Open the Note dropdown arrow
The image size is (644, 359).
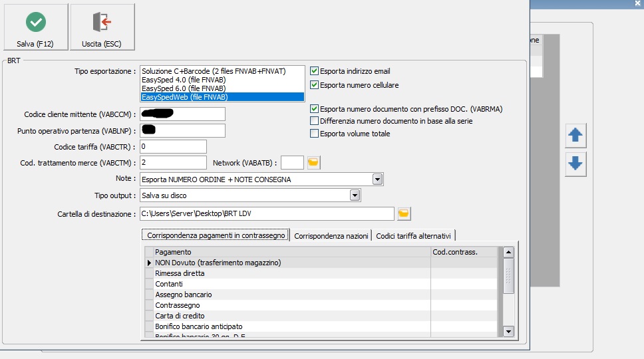click(377, 179)
